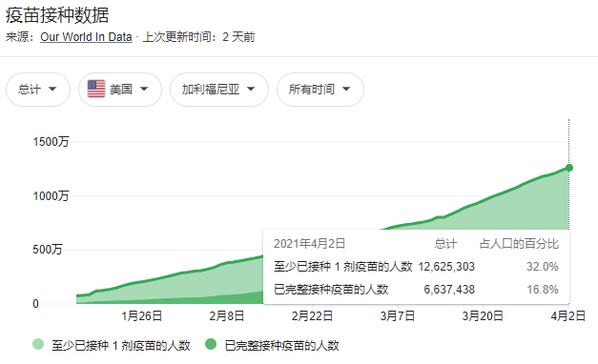Viewport: 598px width, 364px height.
Task: Click the US flag icon
Action: 96,89
